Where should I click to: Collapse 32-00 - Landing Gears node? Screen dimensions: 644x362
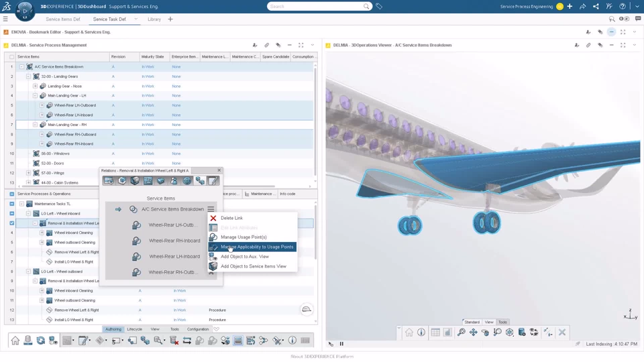point(28,76)
